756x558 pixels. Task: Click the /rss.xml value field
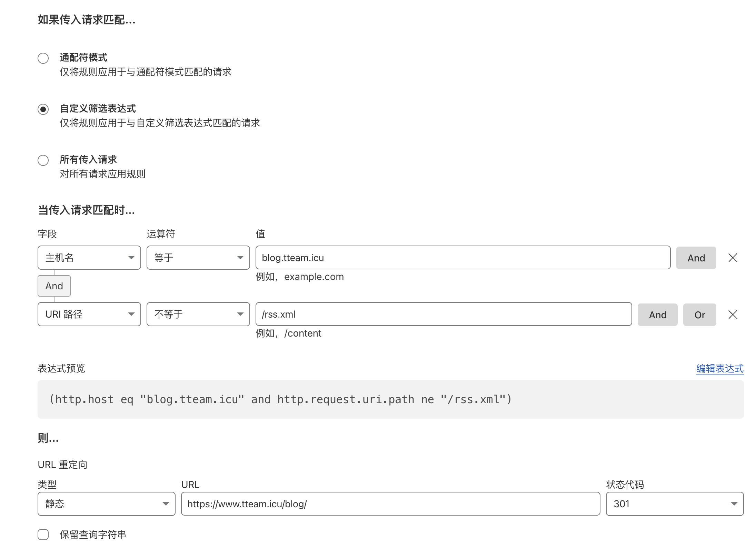click(x=444, y=314)
